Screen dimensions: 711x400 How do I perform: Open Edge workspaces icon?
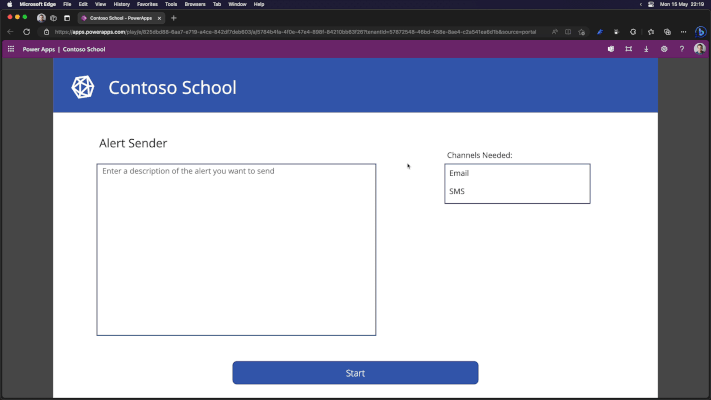(54, 18)
